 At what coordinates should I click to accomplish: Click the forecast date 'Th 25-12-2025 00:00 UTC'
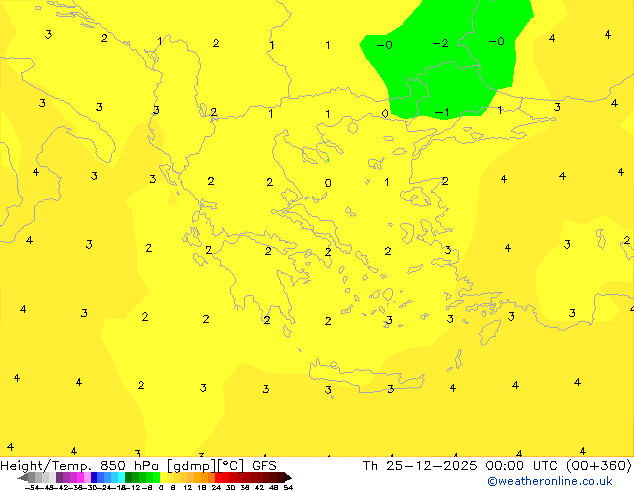coord(463,466)
